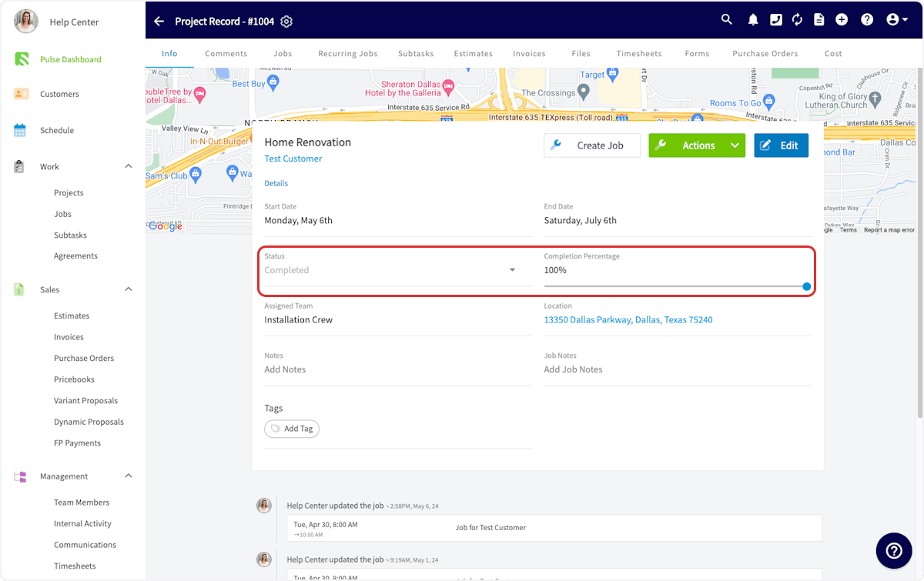Click the Add Tag button

[292, 429]
